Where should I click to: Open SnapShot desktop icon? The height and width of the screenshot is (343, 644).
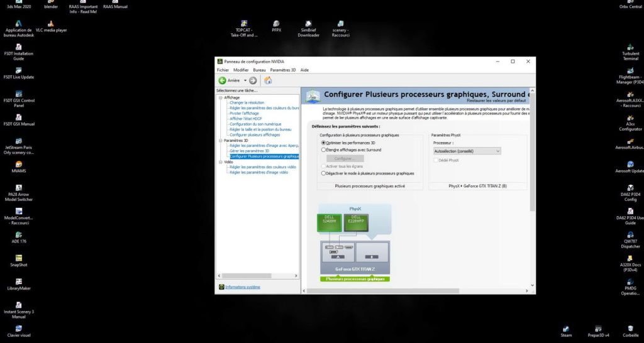tap(18, 261)
